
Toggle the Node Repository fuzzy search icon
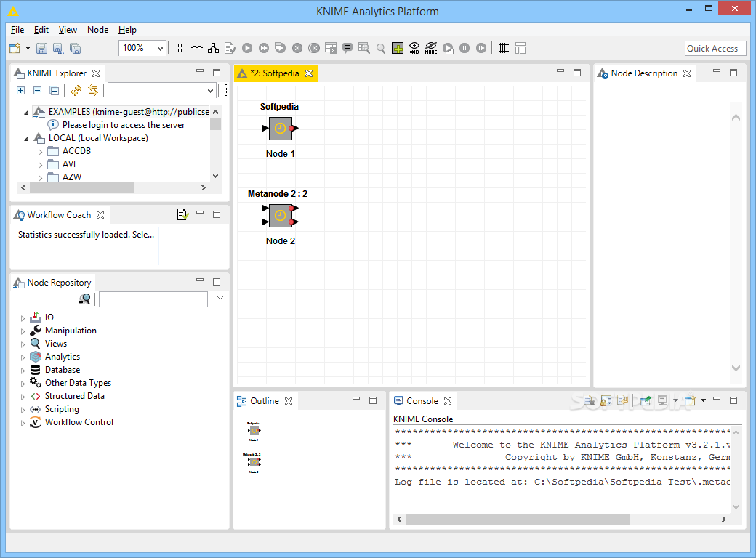(84, 299)
